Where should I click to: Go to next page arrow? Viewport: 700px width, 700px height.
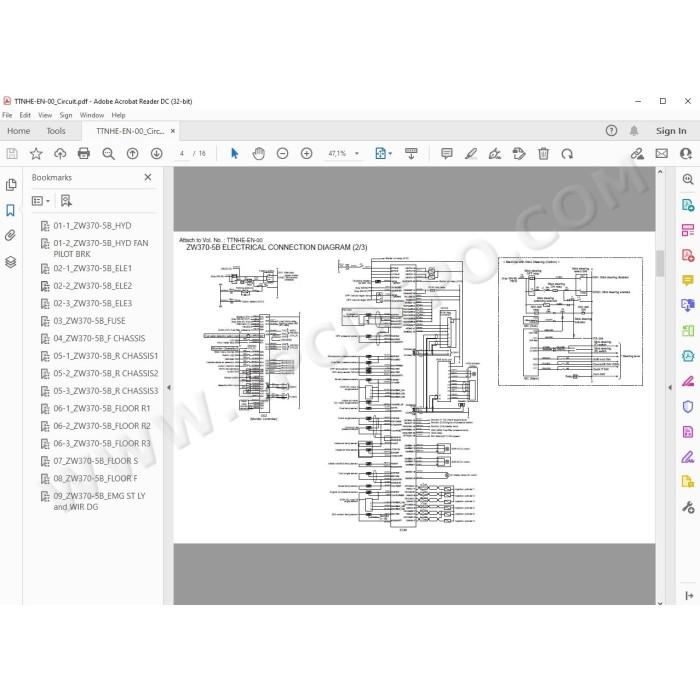pos(157,154)
